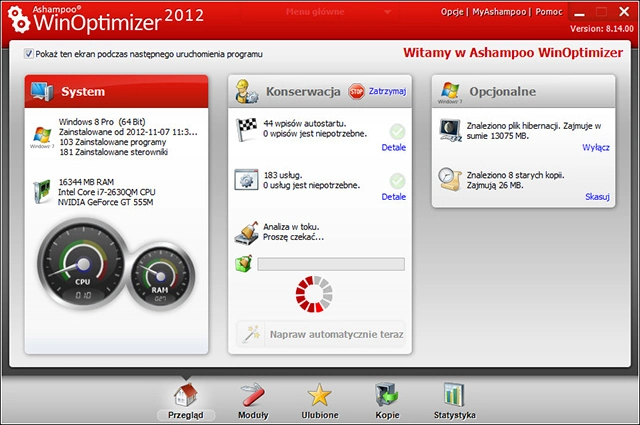This screenshot has width=640, height=425.
Task: Click the Konserwacja worker icon
Action: [x=247, y=91]
